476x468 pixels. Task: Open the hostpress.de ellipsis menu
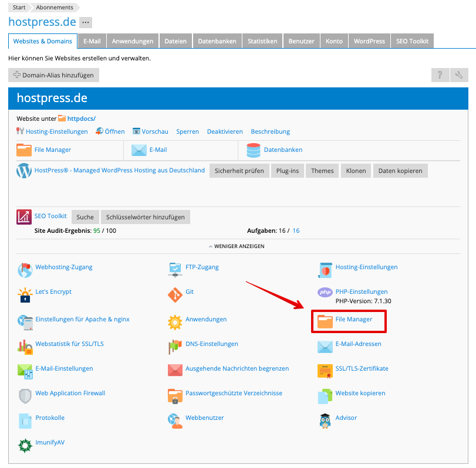coord(86,22)
